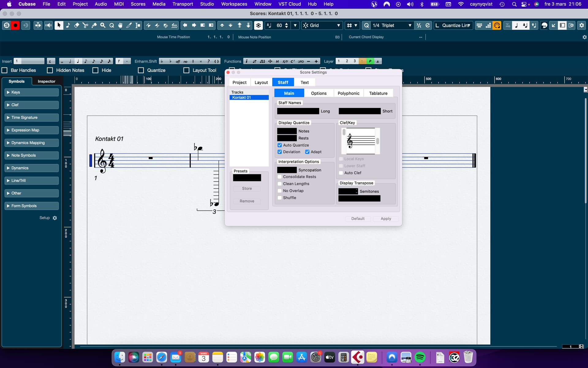Select the Glue tool
Image resolution: width=588 pixels, height=368 pixels.
(x=94, y=25)
